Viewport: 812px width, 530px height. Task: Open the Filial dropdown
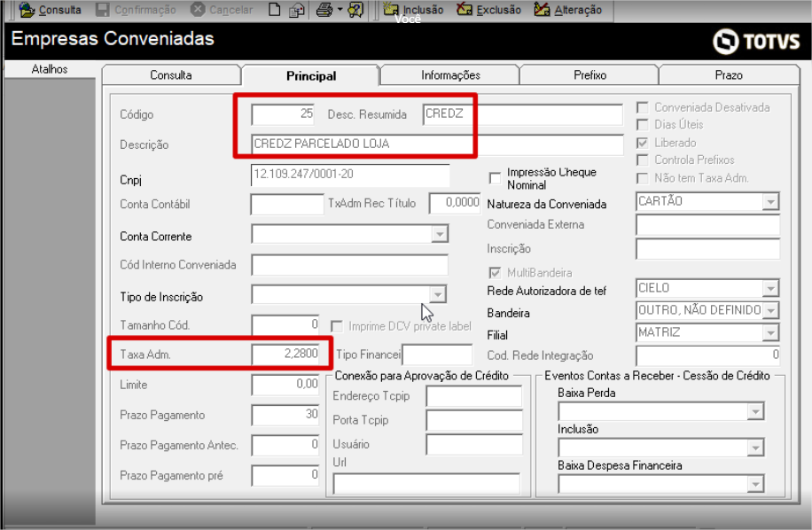(x=770, y=333)
